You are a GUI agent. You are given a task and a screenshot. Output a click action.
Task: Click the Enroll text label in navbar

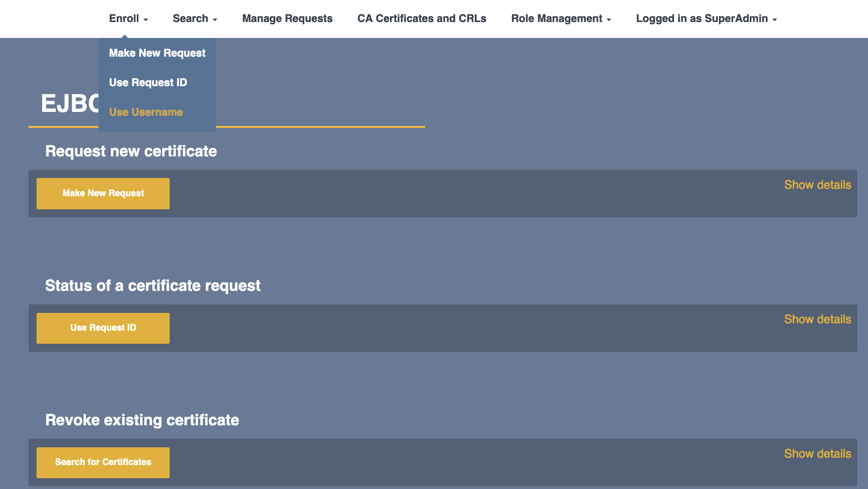[124, 19]
